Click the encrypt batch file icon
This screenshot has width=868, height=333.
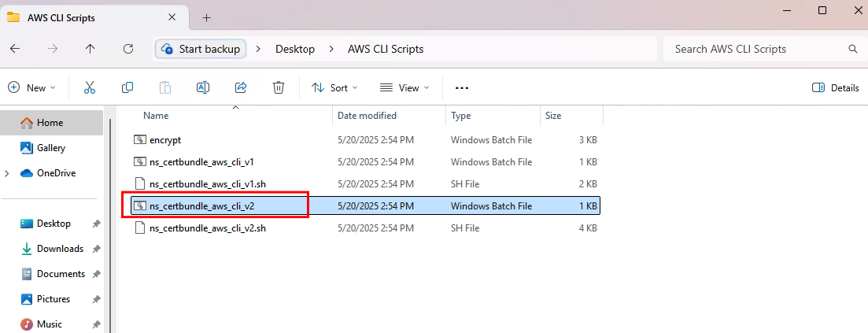pos(139,140)
